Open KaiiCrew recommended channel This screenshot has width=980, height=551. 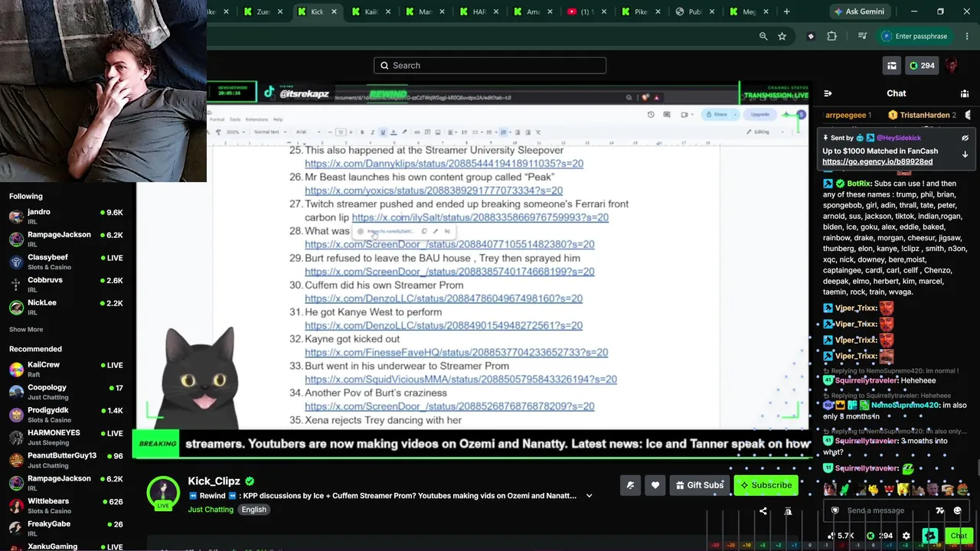tap(66, 370)
